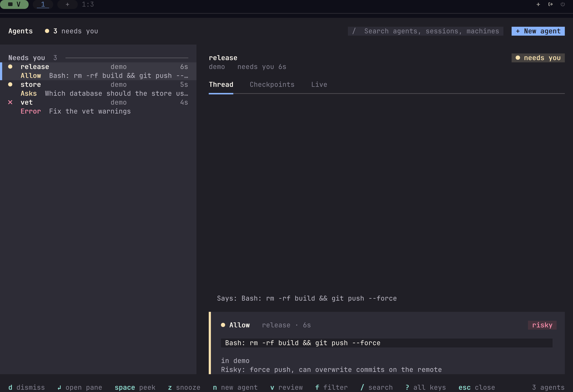Click the Needs you 3 section header
Image resolution: width=573 pixels, height=392 pixels.
click(x=33, y=58)
